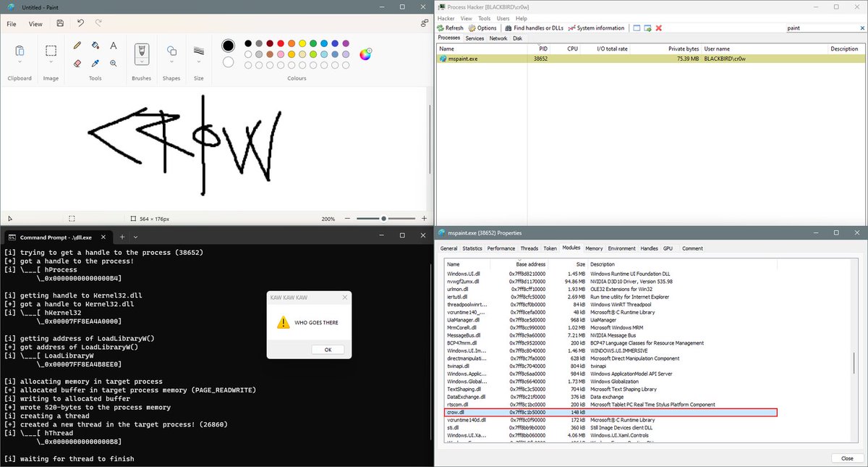Select the Colour picker eyedropper tool

click(x=95, y=63)
